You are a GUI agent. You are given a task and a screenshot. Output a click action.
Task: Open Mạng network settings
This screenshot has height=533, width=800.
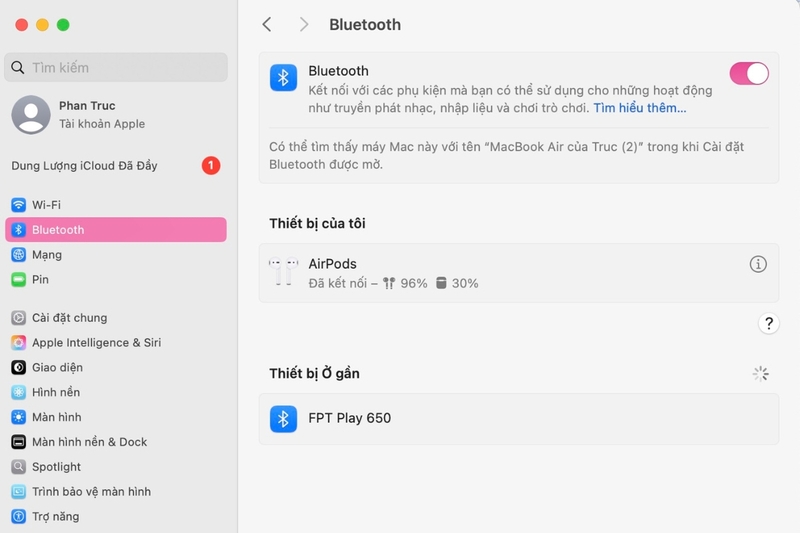pyautogui.click(x=116, y=255)
